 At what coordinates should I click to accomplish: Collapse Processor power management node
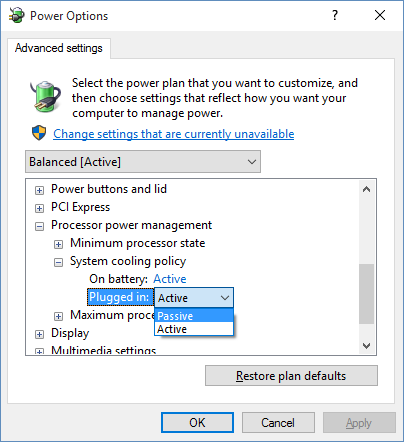coord(39,226)
